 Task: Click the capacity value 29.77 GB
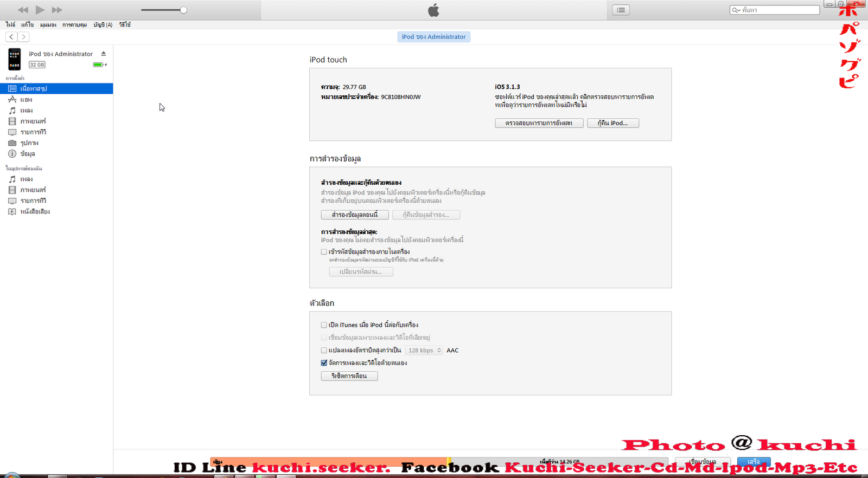click(x=354, y=87)
